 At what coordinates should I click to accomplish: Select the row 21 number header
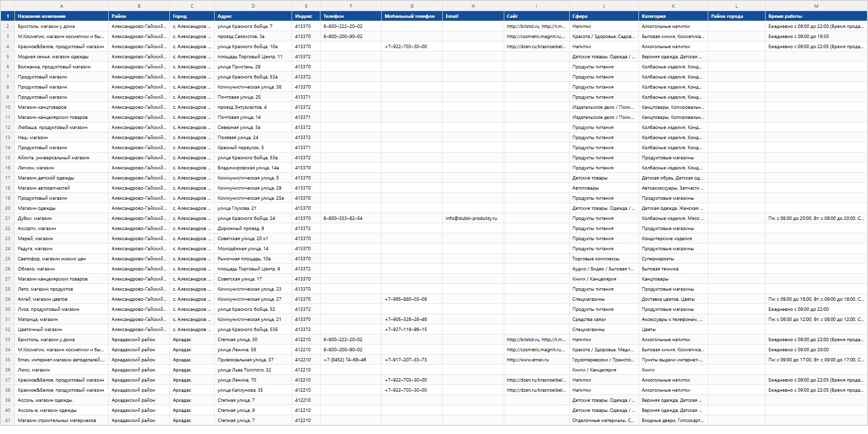coord(8,218)
